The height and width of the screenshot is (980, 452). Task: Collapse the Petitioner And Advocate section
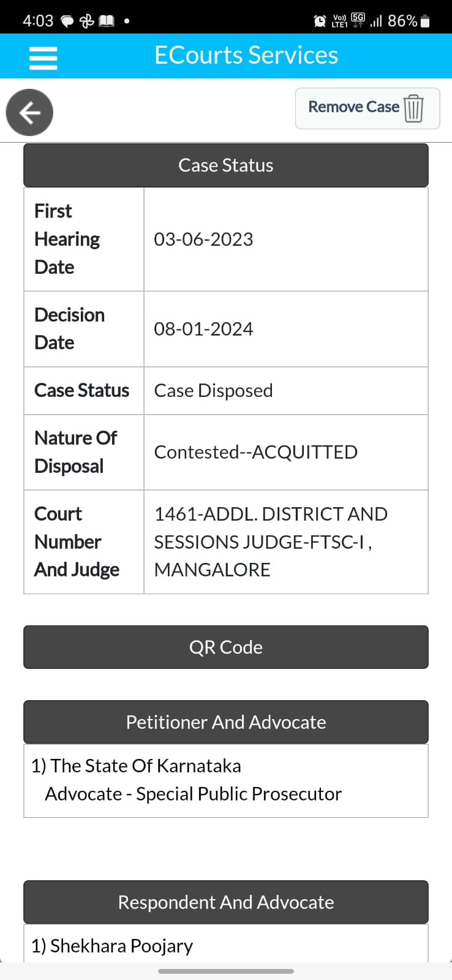[225, 722]
